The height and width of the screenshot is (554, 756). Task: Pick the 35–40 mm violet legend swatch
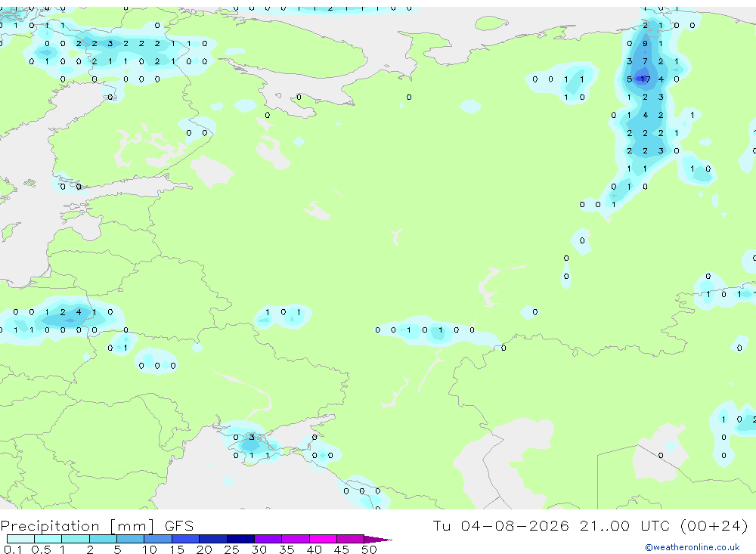(296, 539)
